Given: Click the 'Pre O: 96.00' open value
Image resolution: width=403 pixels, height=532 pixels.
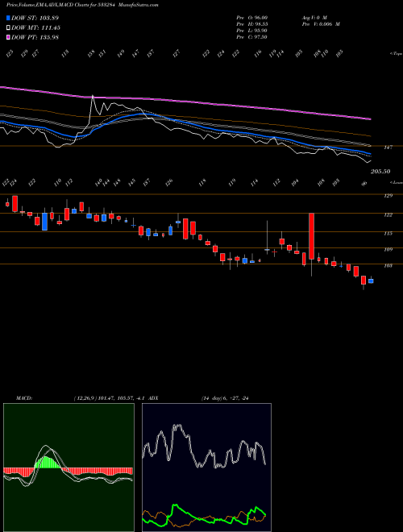Looking at the screenshot, I should point(251,18).
